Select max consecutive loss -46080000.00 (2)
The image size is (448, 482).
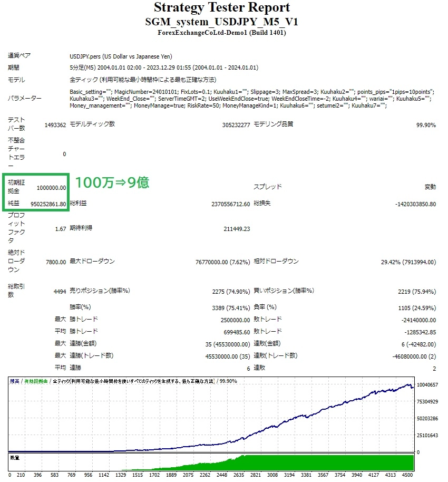point(414,356)
